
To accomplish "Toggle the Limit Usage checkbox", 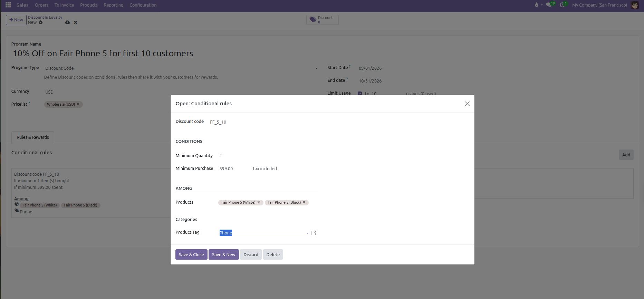I will coord(360,94).
